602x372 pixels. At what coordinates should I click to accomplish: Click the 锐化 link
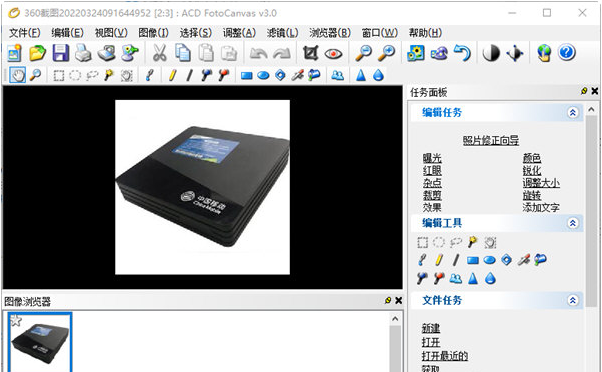pyautogui.click(x=532, y=170)
